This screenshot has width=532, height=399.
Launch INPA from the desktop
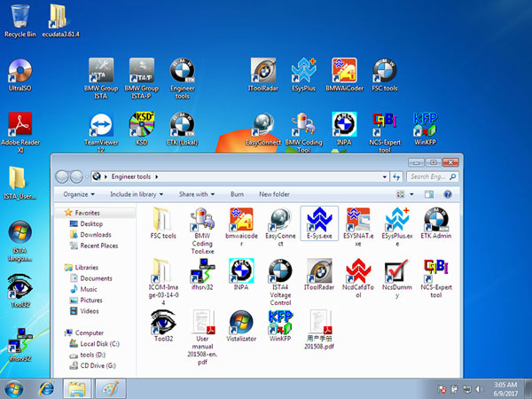coord(344,129)
